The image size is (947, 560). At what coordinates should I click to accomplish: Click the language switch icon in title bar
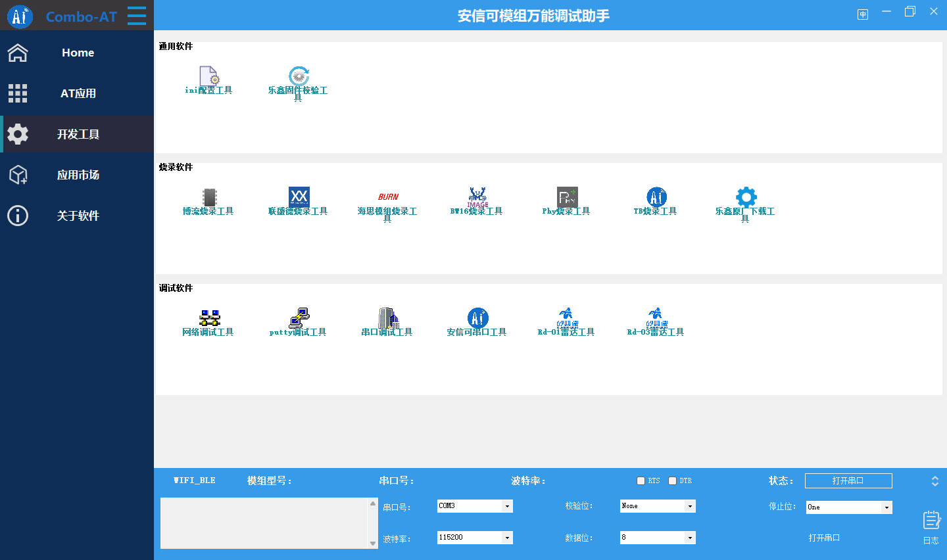(x=863, y=14)
